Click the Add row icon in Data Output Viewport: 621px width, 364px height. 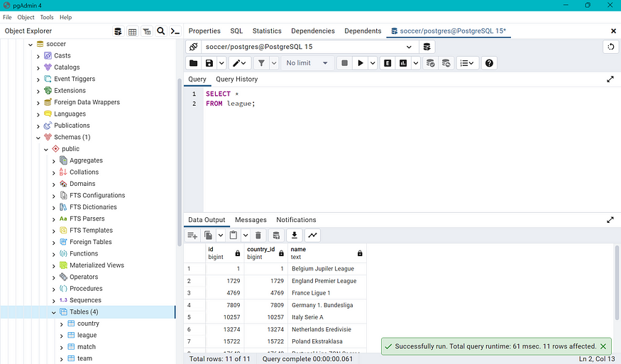point(192,236)
